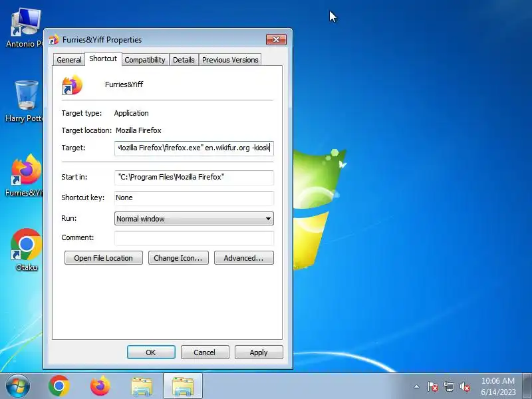Confirm with the OK button

(x=151, y=352)
